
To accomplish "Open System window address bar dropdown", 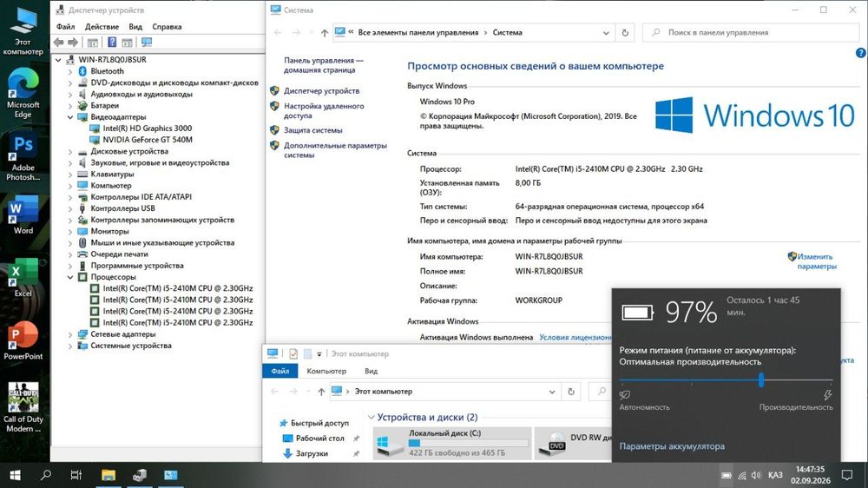I will [x=606, y=33].
